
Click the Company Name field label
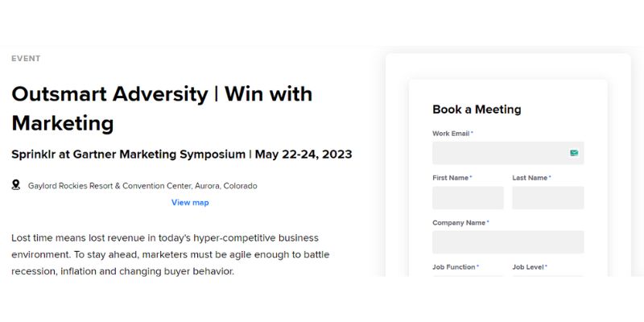[x=459, y=223]
